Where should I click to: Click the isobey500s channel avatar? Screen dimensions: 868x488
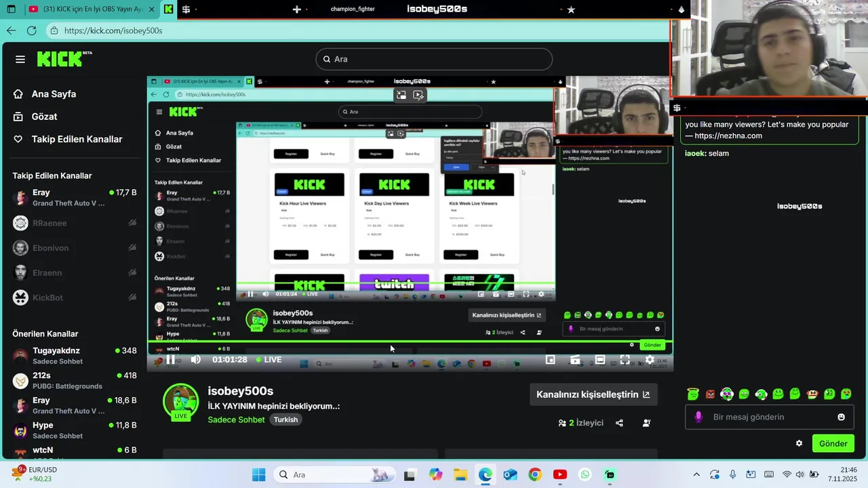(180, 402)
